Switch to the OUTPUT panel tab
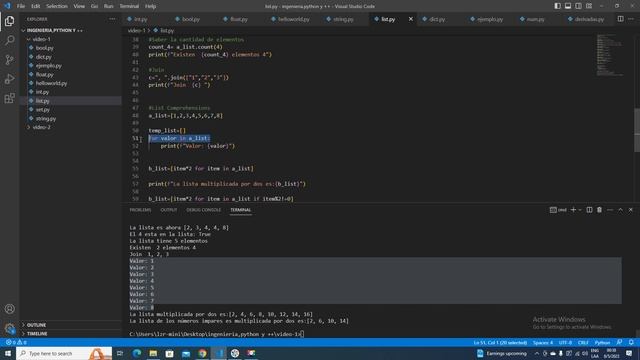The image size is (640, 360). (169, 210)
